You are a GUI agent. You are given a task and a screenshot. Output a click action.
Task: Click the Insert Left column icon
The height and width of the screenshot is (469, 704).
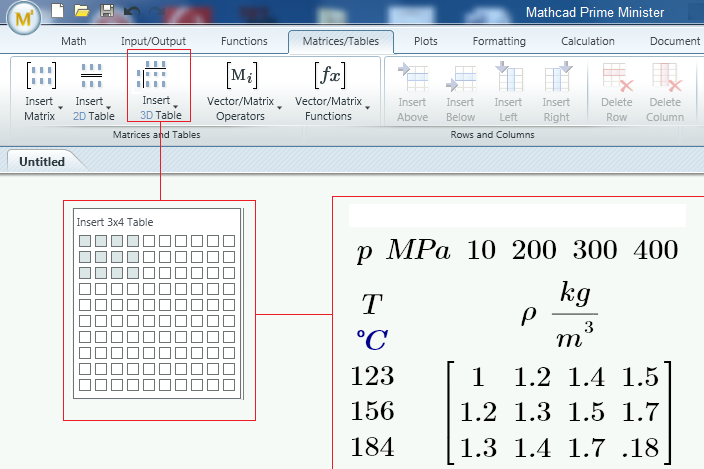tap(509, 76)
